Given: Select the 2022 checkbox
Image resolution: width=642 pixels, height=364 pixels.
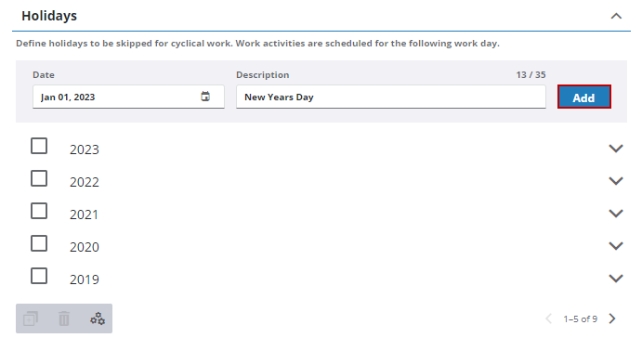Looking at the screenshot, I should (x=39, y=178).
